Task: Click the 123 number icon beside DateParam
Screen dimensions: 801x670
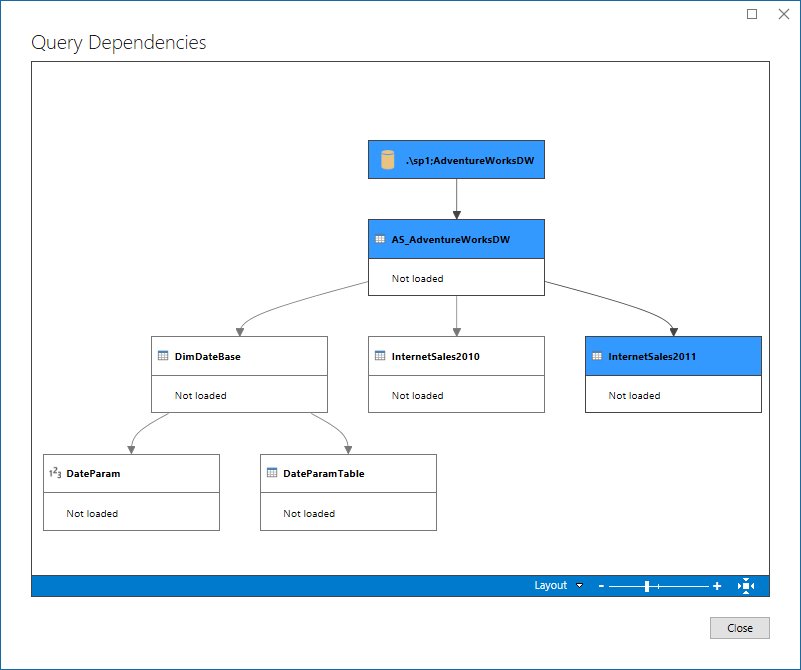Action: coord(55,472)
